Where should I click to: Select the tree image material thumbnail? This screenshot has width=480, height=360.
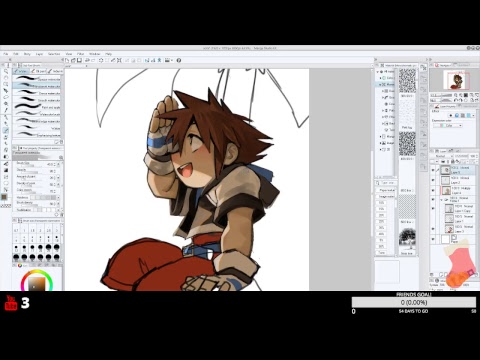[x=407, y=238]
